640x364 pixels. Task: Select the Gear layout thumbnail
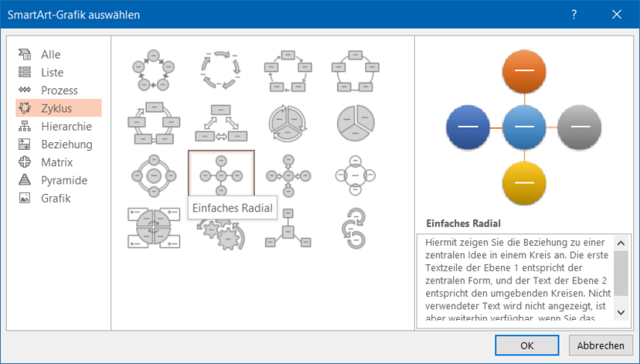pos(221,235)
